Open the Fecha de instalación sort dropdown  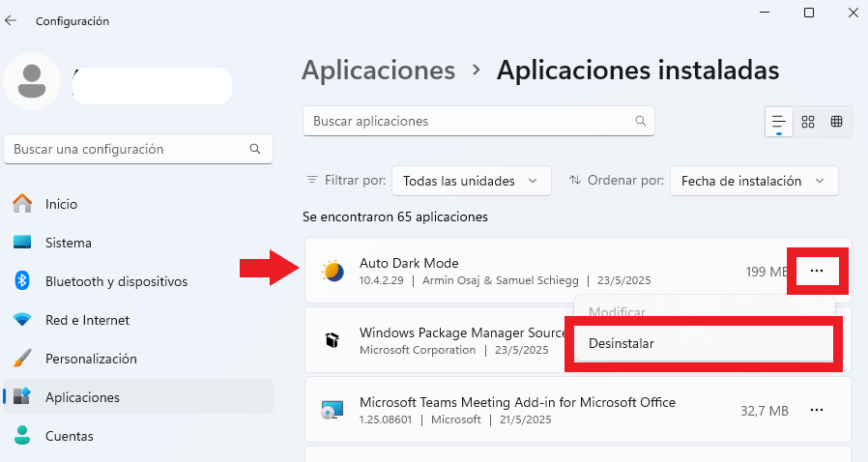click(x=754, y=181)
